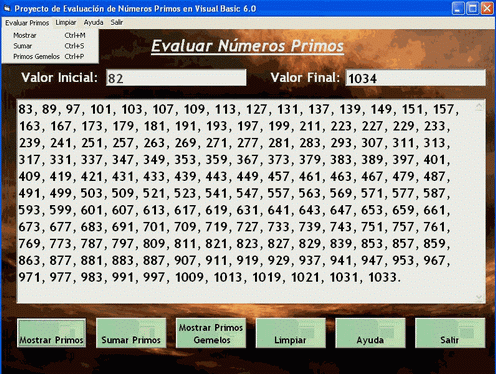This screenshot has height=374, width=496.
Task: Choose Sumar from the dropdown menu
Action: [49, 46]
